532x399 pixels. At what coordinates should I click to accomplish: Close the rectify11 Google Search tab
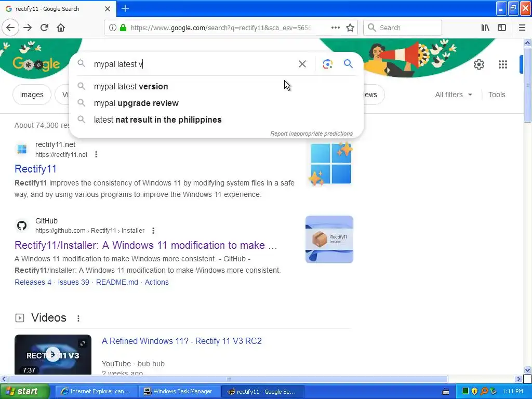coord(107,9)
